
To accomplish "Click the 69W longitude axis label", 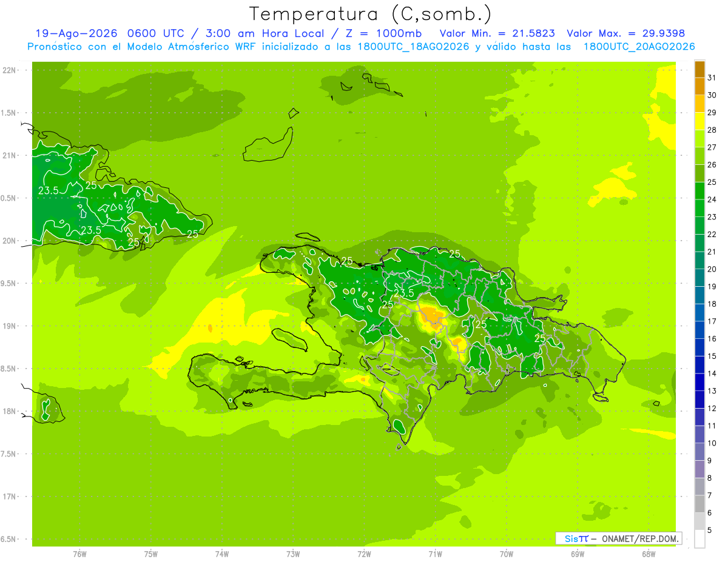I will [578, 554].
